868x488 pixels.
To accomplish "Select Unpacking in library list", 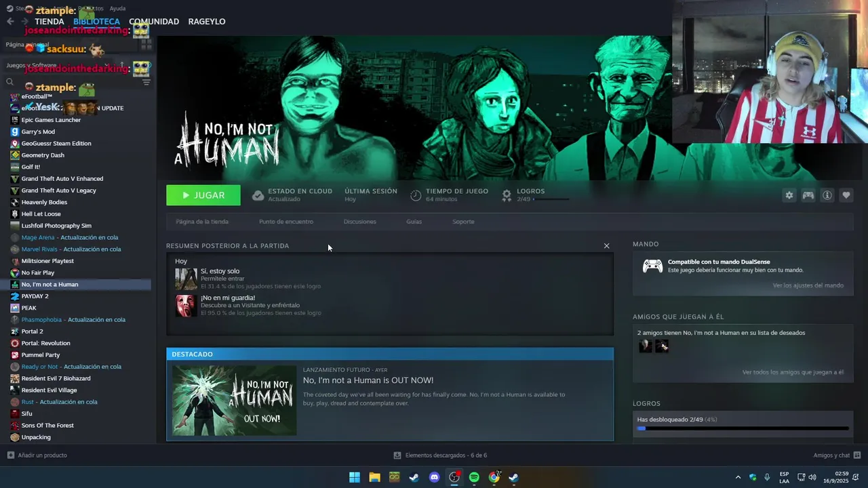I will (36, 437).
